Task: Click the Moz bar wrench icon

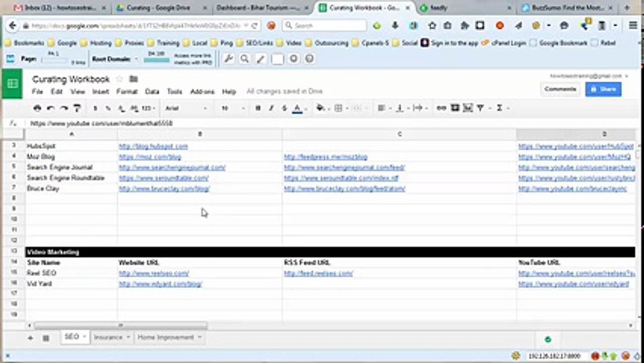Action: 228,59
